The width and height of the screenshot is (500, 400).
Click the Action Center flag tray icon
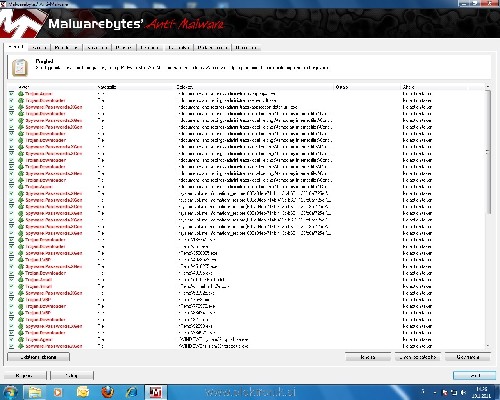[x=445, y=392]
